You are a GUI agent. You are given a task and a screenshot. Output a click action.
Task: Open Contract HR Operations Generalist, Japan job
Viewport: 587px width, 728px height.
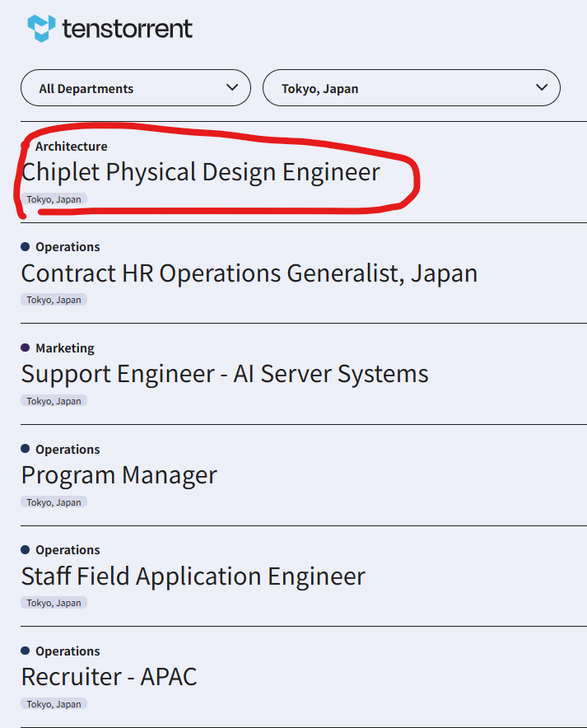point(249,273)
